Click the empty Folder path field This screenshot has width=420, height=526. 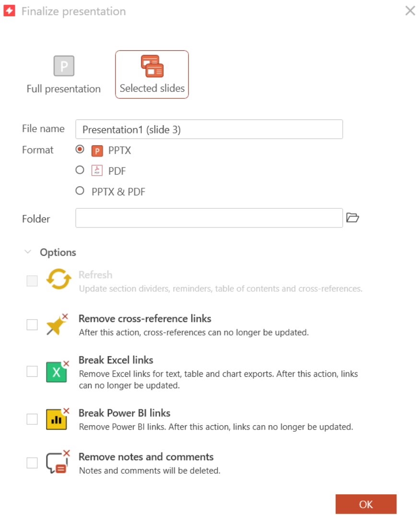coord(209,218)
